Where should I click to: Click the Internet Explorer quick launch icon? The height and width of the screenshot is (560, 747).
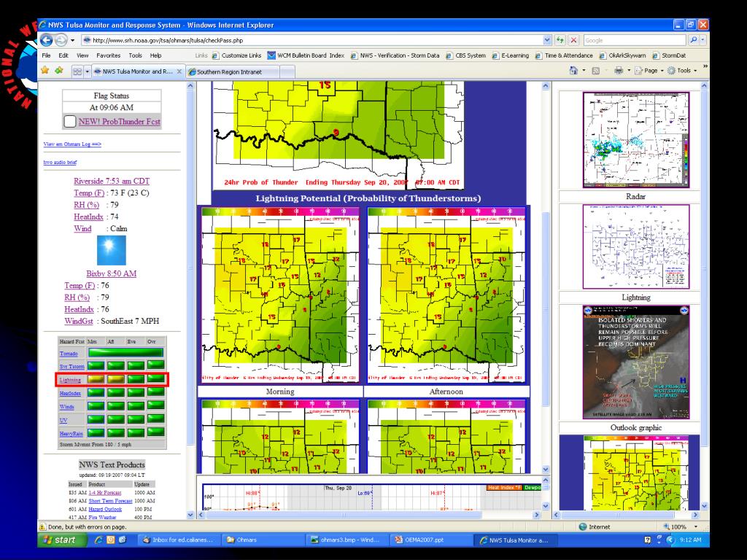[x=98, y=540]
